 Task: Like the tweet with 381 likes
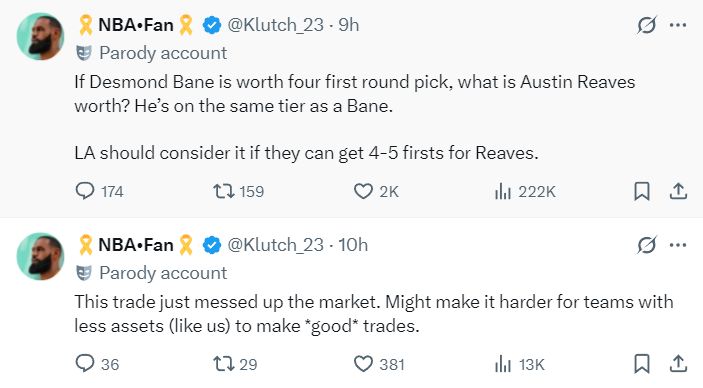[x=379, y=364]
